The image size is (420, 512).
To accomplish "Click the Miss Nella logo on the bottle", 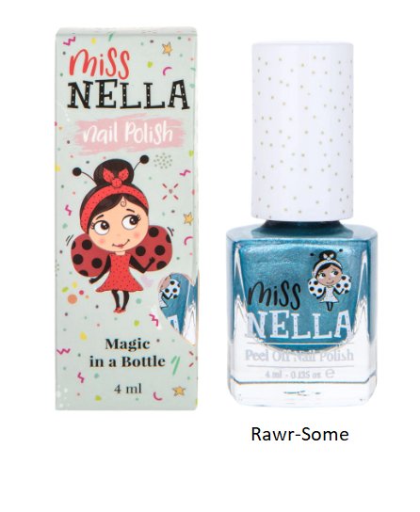I will [299, 312].
